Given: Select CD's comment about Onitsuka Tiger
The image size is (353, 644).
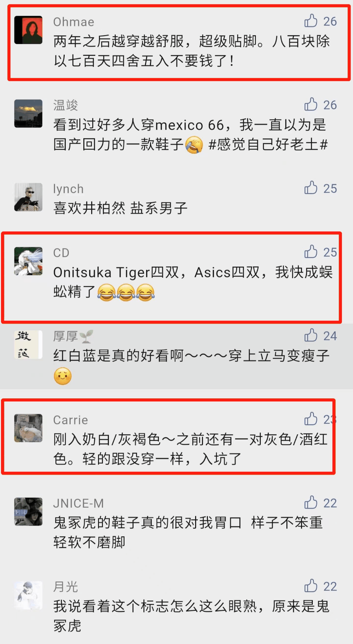Looking at the screenshot, I should point(193,282).
